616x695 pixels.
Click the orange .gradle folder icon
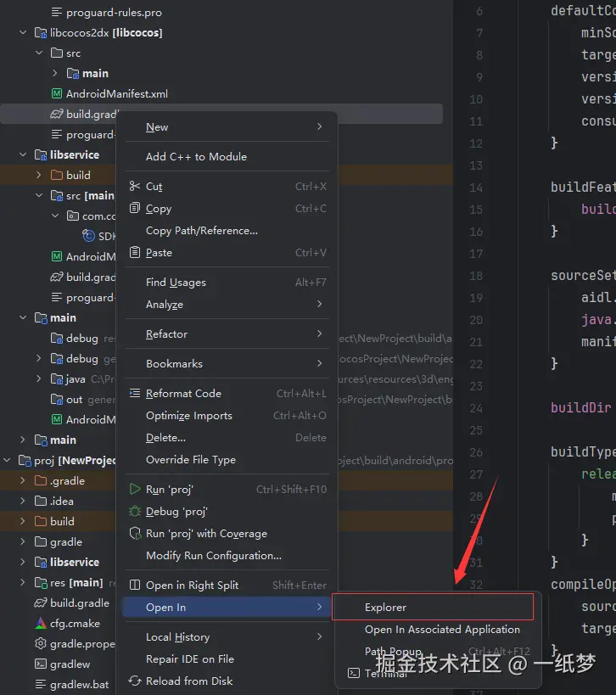click(x=41, y=480)
